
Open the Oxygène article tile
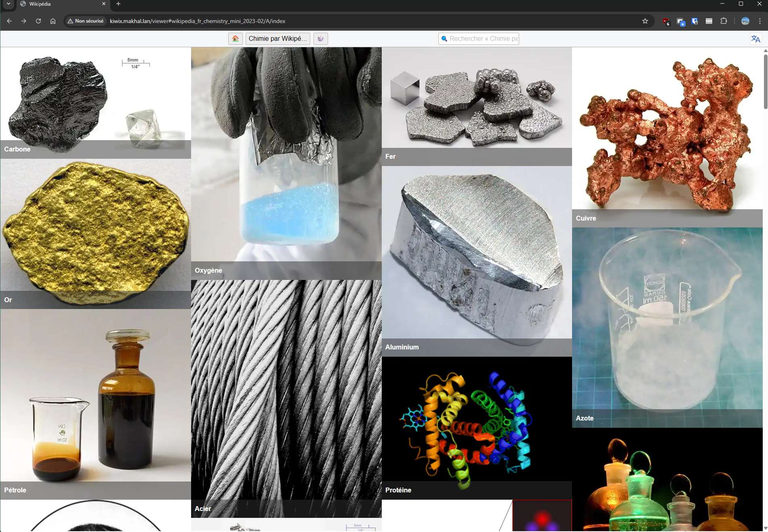point(286,164)
